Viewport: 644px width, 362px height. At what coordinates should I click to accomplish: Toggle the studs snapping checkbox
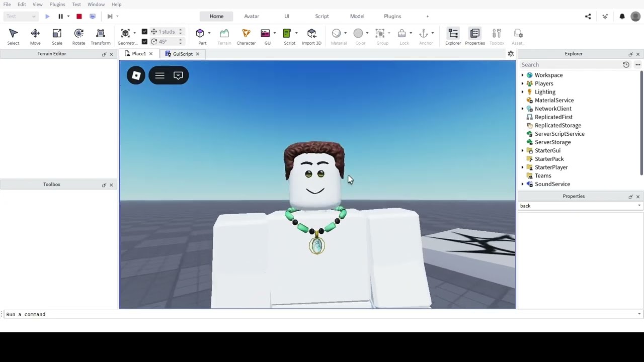pos(144,32)
